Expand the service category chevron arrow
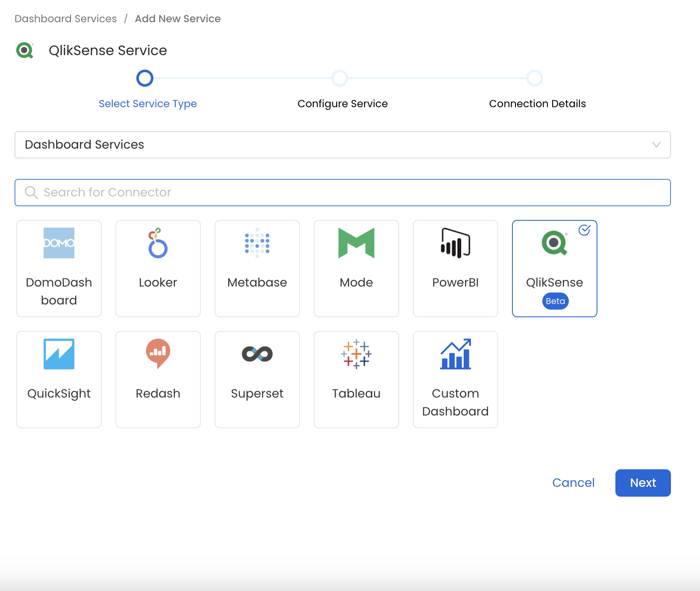The image size is (700, 591). pos(656,145)
